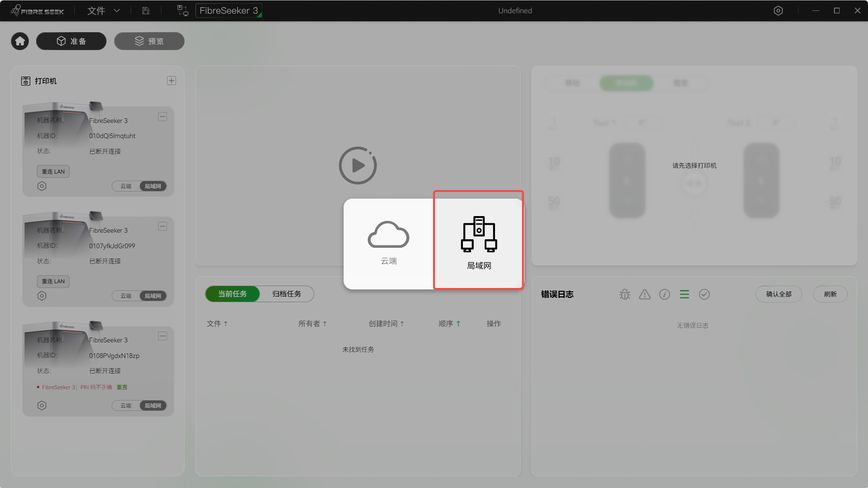
Task: Remove printer 0107yfkJdGr099 with minus icon
Action: coord(162,227)
